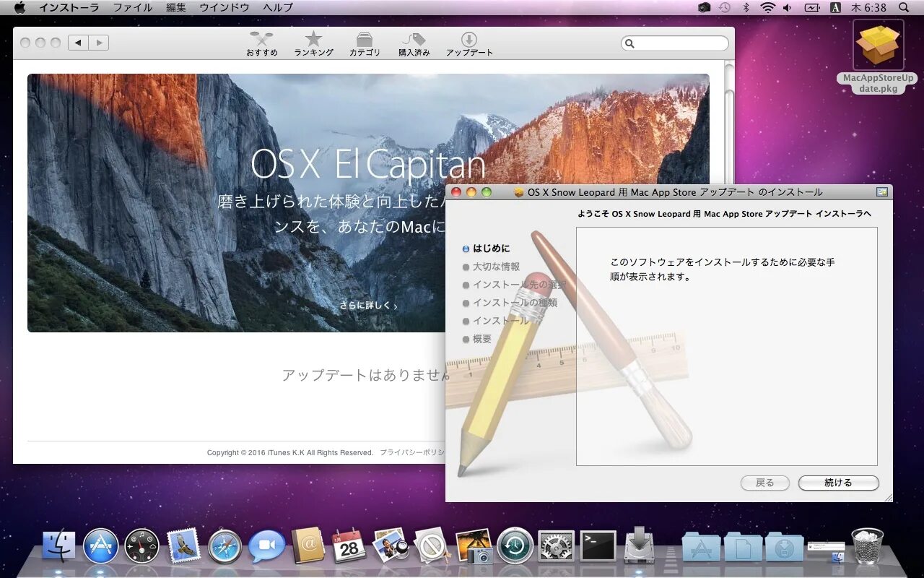Click the Installer app icon in Dock
924x578 pixels.
639,545
